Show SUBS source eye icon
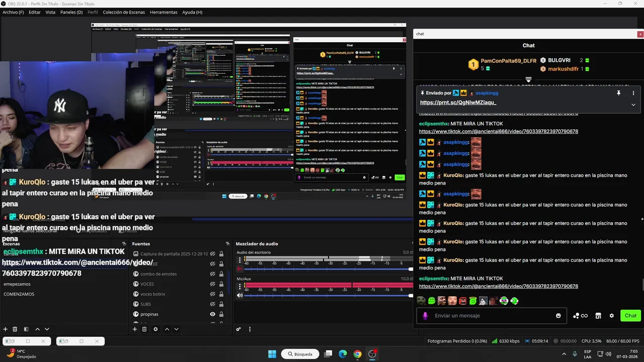644x362 pixels. point(213,304)
